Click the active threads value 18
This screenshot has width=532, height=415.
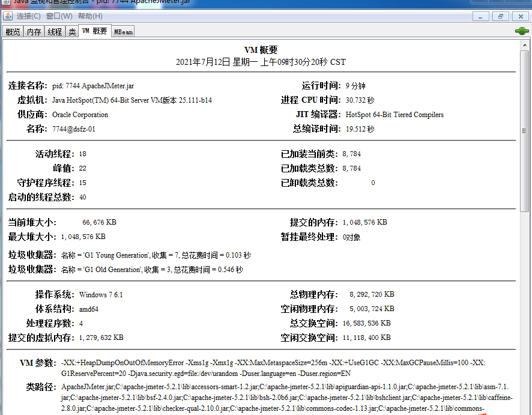coord(83,154)
